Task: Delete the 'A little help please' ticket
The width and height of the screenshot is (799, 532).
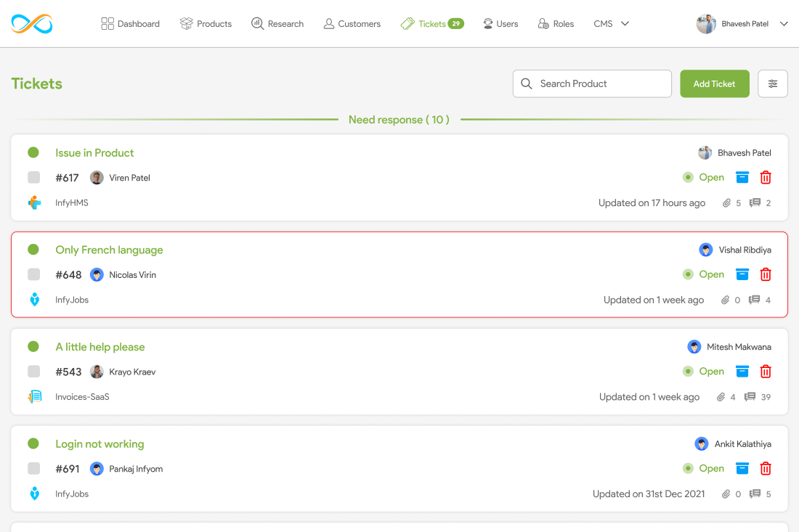Action: tap(766, 371)
